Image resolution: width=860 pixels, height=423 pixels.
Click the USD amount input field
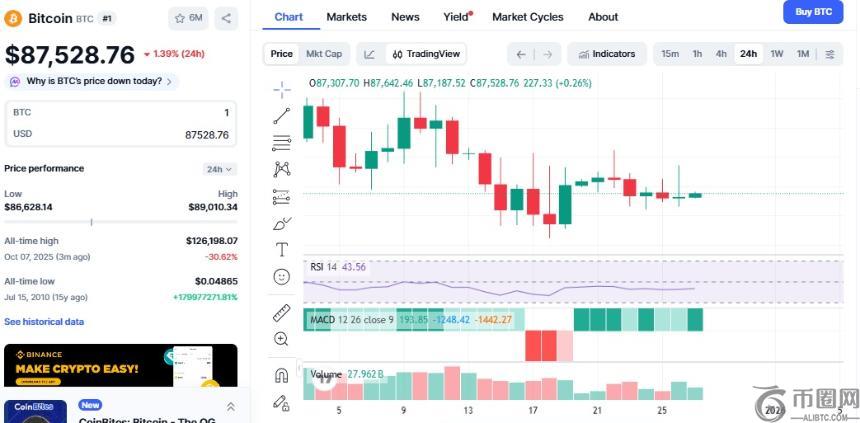click(122, 134)
